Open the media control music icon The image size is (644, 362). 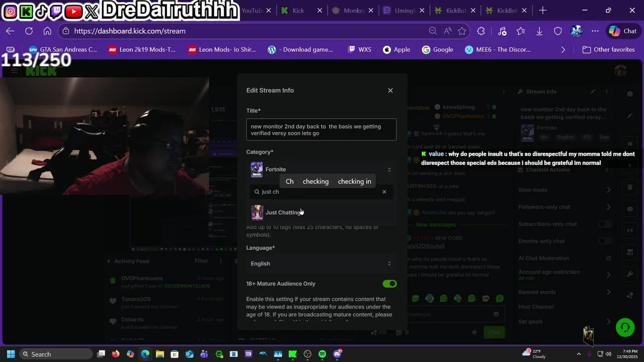tap(502, 31)
